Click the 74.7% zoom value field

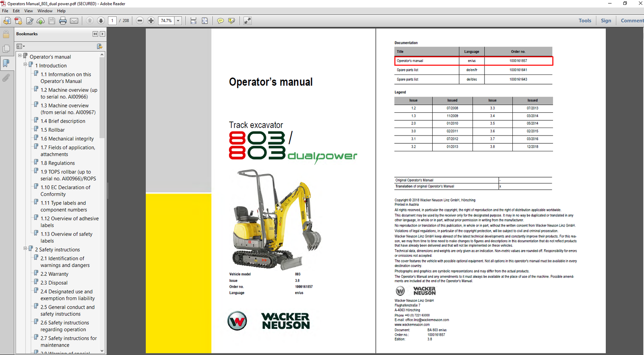(x=166, y=21)
